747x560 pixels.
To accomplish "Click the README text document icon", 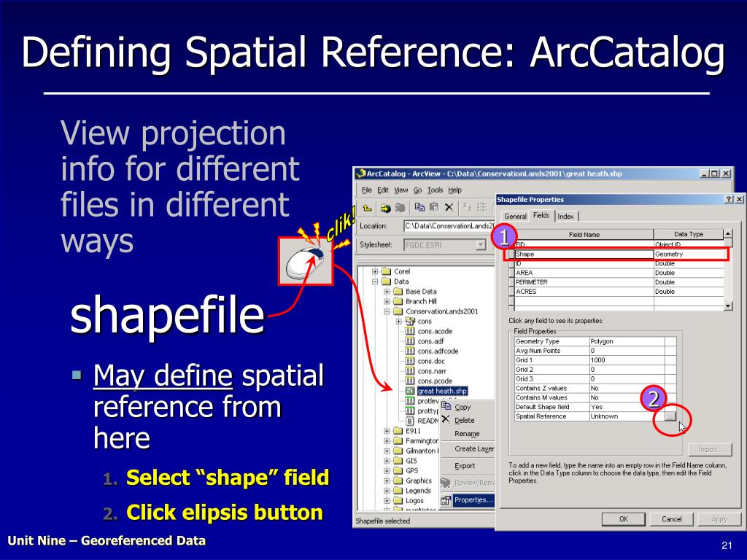I will tap(410, 421).
